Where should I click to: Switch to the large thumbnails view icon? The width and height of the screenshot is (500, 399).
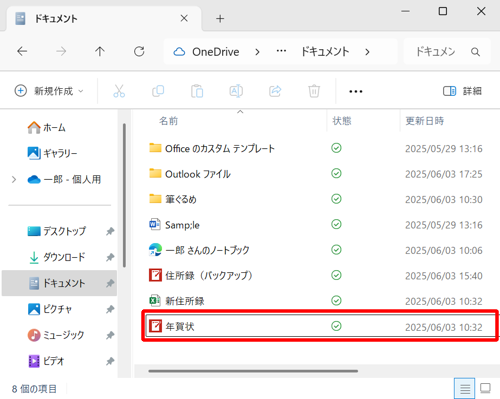(x=485, y=388)
